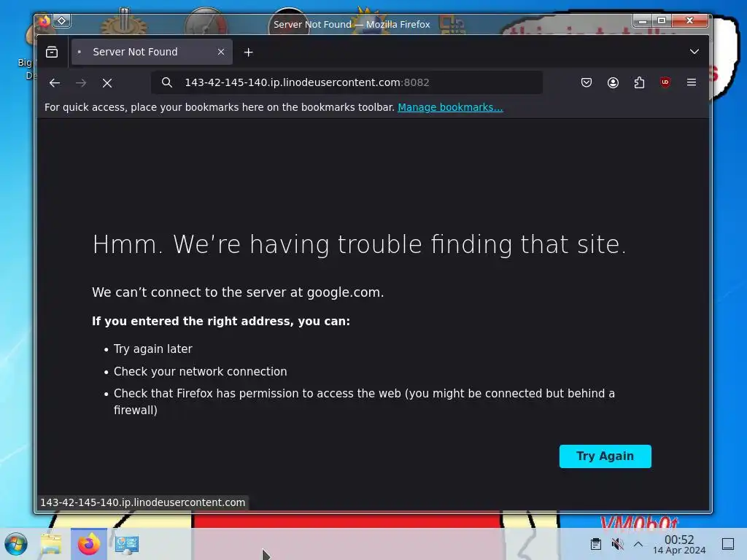Click the Firefox logo in title bar
The image size is (747, 560).
click(x=44, y=21)
